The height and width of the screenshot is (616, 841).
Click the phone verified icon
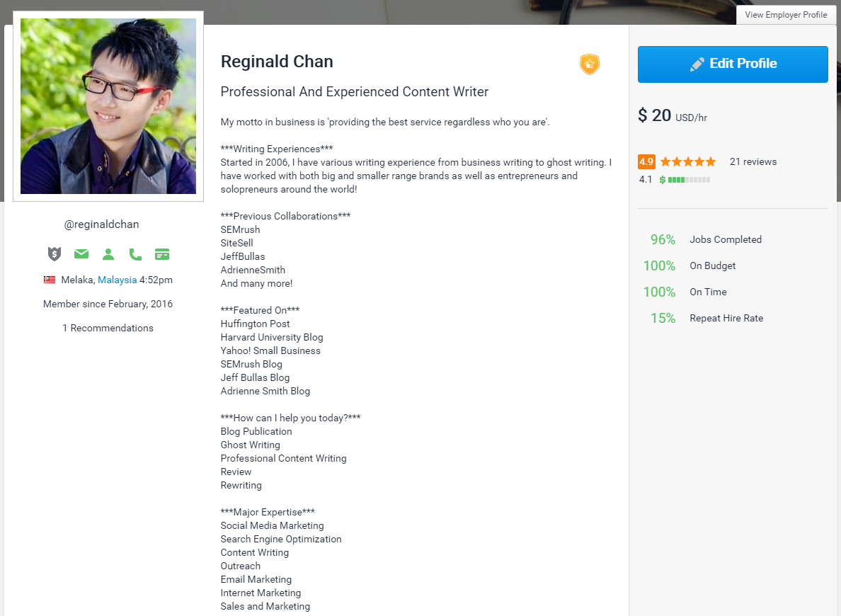click(x=135, y=253)
